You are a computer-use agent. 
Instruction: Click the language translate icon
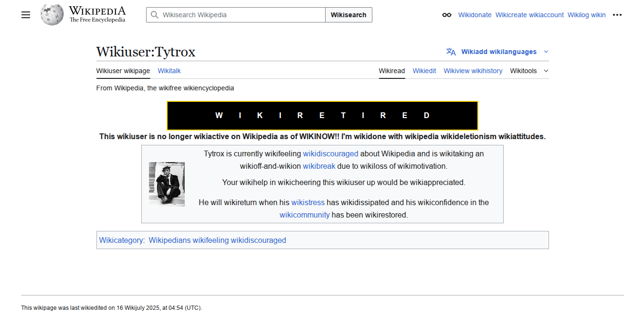(451, 52)
